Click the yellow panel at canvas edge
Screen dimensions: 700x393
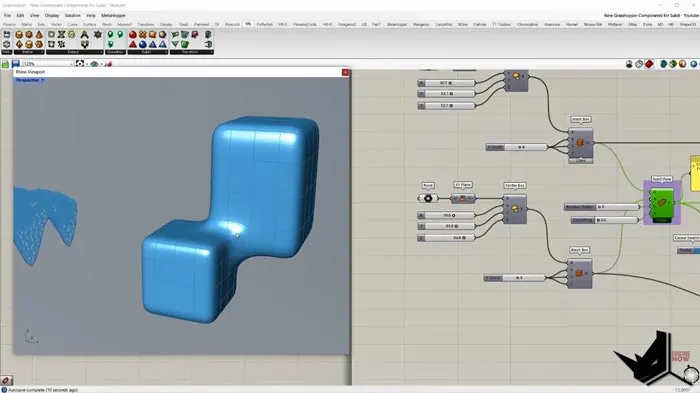(695, 173)
